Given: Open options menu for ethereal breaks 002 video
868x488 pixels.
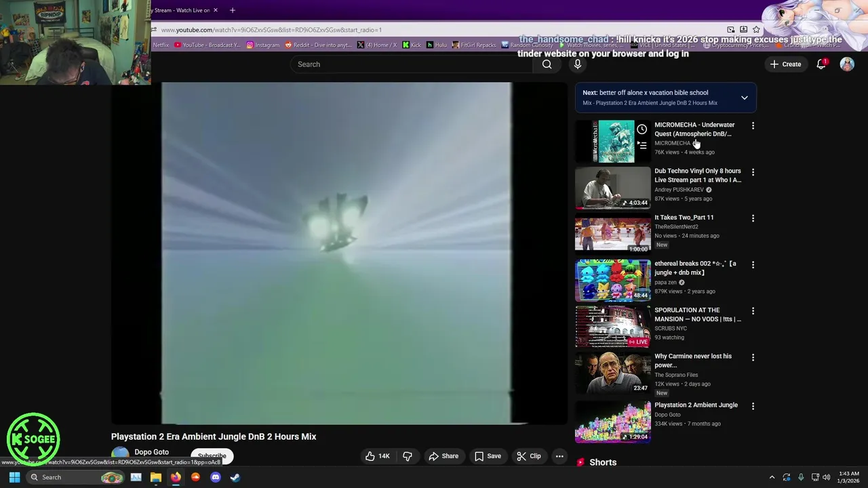Looking at the screenshot, I should click(753, 264).
